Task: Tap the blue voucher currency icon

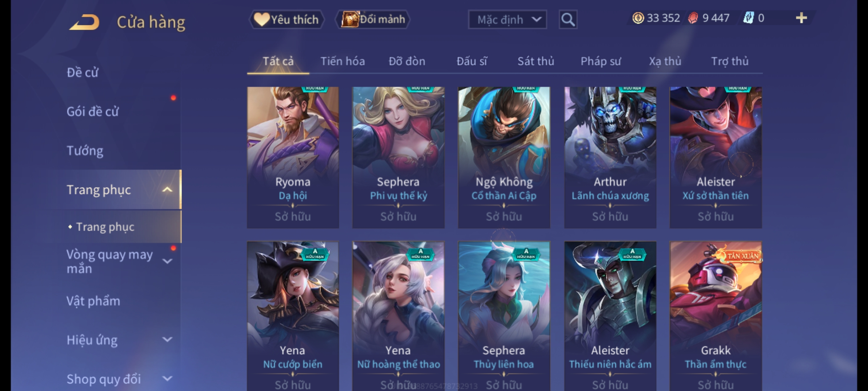Action: click(x=748, y=18)
